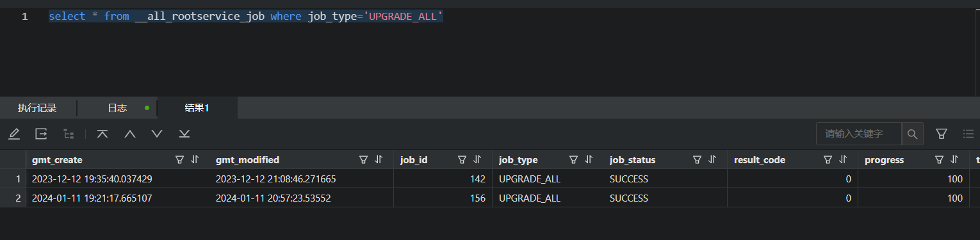Click the export results icon
The height and width of the screenshot is (240, 980).
pyautogui.click(x=42, y=134)
